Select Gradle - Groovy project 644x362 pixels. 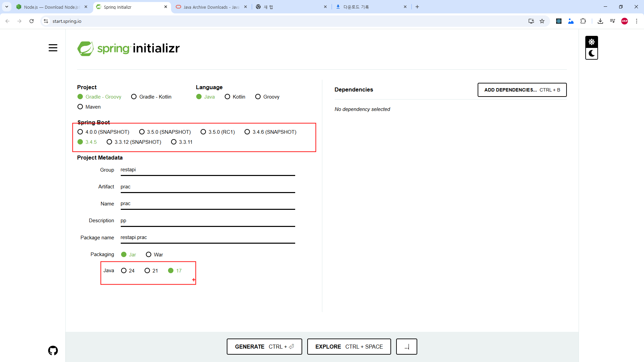click(99, 97)
